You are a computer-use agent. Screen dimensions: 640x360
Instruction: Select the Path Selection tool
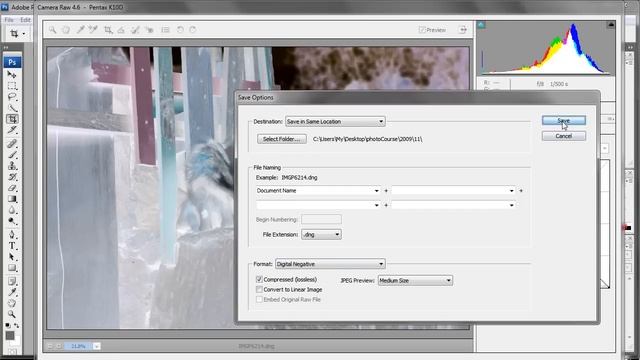(x=12, y=257)
